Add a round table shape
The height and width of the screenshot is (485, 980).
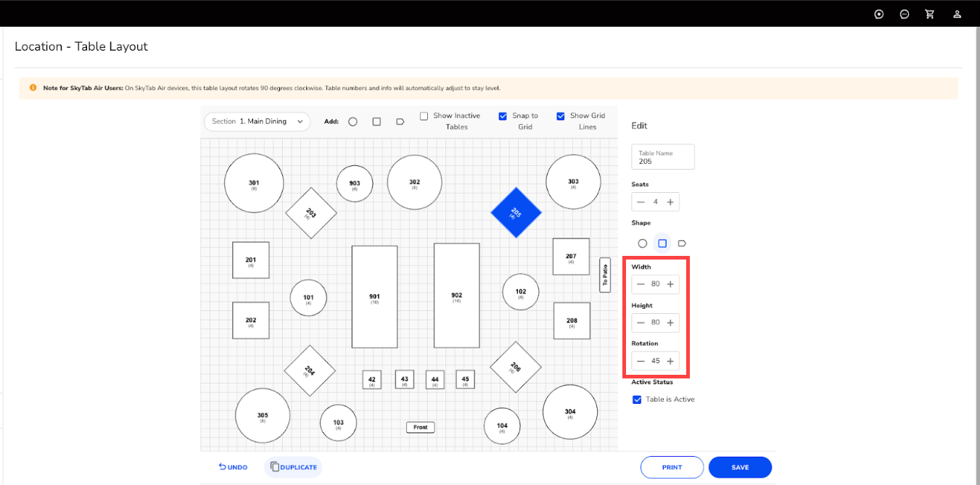tap(353, 122)
